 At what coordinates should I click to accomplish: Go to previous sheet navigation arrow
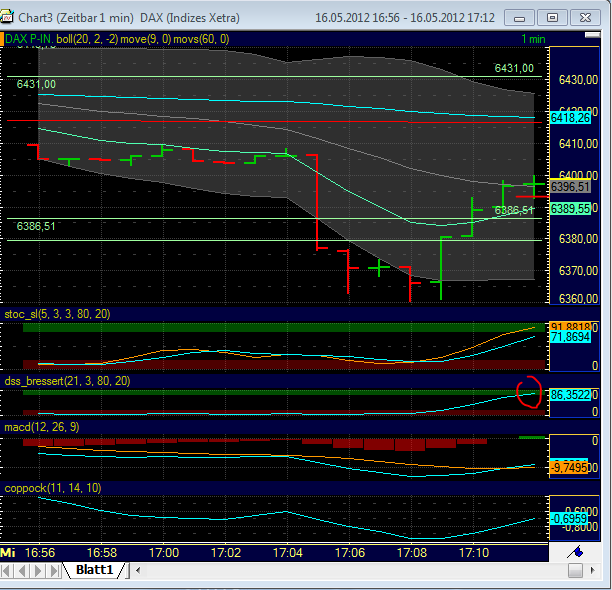pos(22,570)
